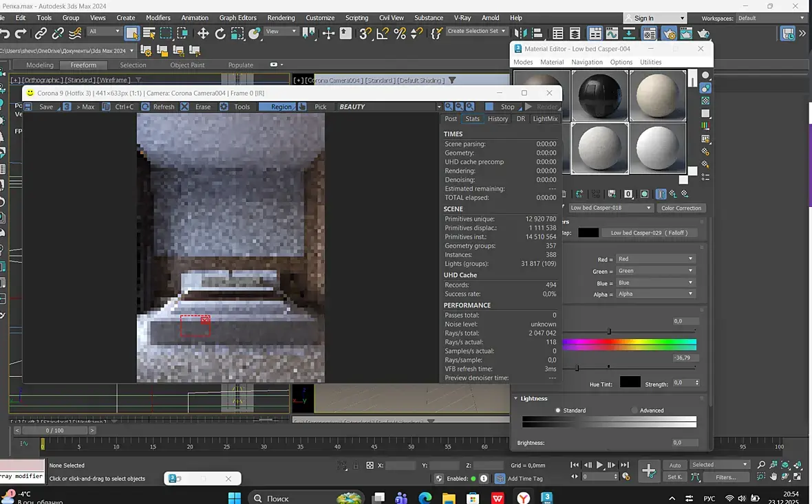
Task: Select the Move transform tool
Action: click(x=203, y=33)
